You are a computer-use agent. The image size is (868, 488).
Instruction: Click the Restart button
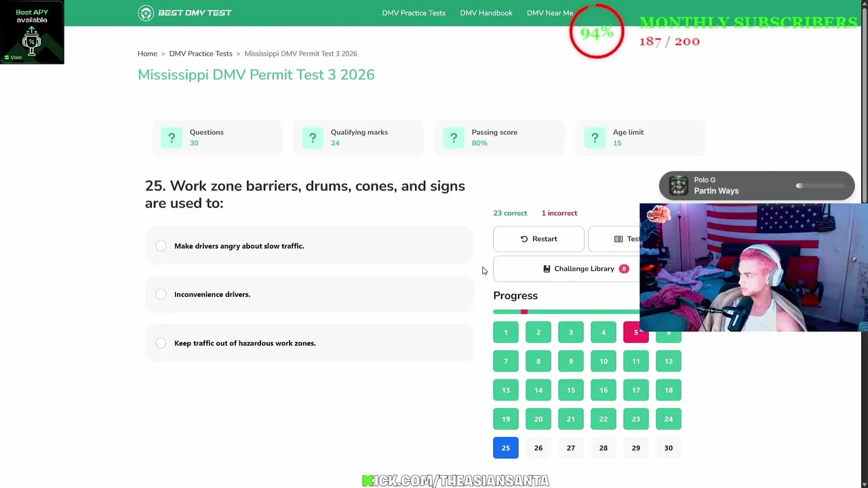pyautogui.click(x=538, y=239)
